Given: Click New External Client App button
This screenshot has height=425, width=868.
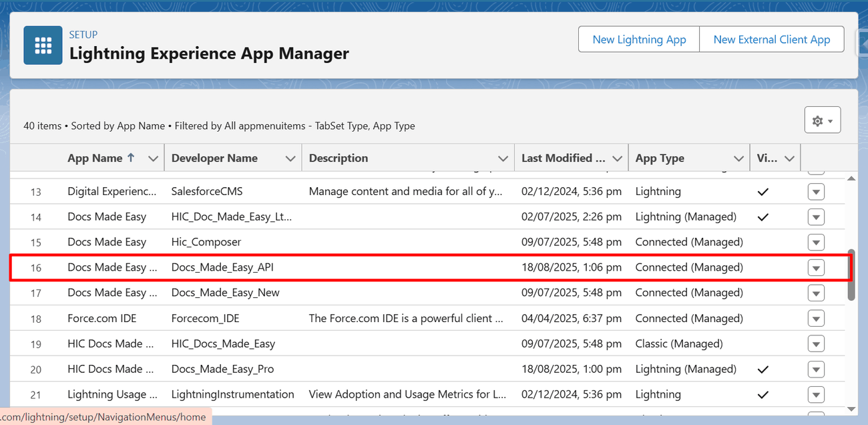Looking at the screenshot, I should tap(772, 39).
